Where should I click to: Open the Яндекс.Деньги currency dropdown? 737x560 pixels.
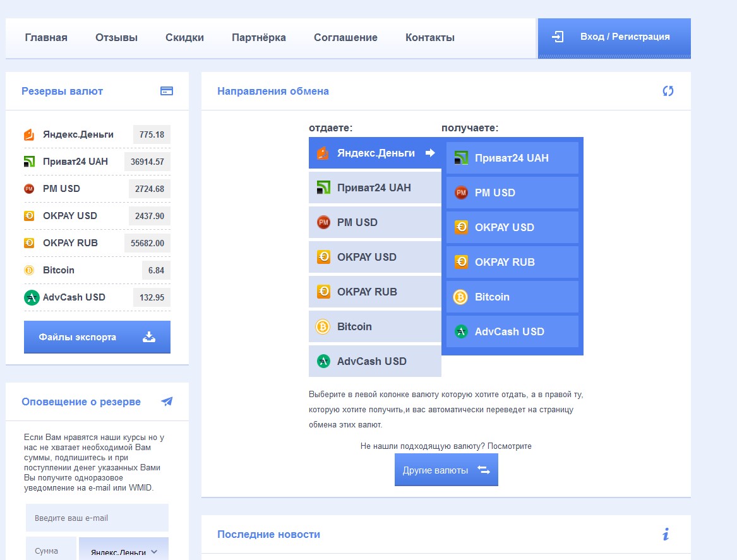pyautogui.click(x=124, y=549)
